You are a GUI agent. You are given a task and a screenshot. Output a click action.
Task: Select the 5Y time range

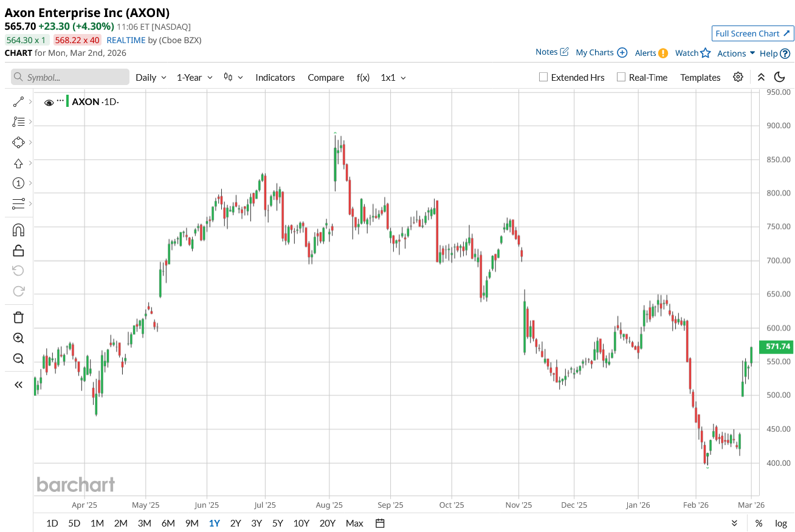click(278, 523)
